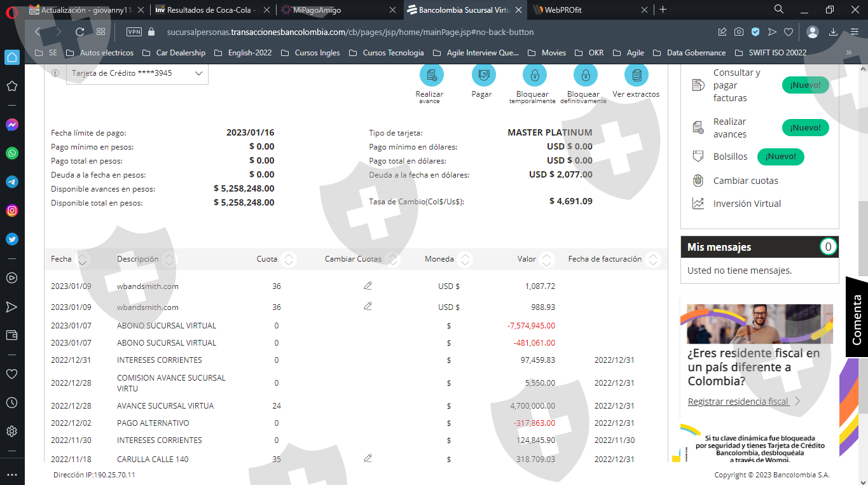Open the Tarjeta de Crédito ****3945 dropdown
Image resolution: width=868 pixels, height=485 pixels.
tap(137, 73)
